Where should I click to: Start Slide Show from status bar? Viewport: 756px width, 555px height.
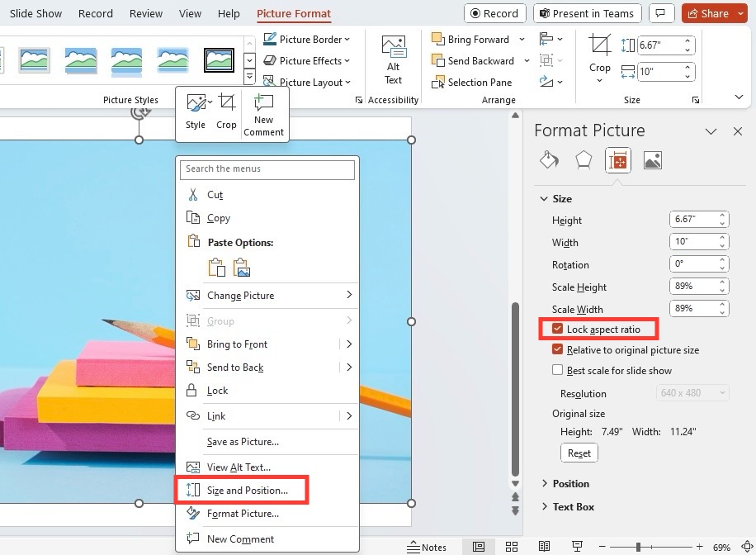coord(577,547)
